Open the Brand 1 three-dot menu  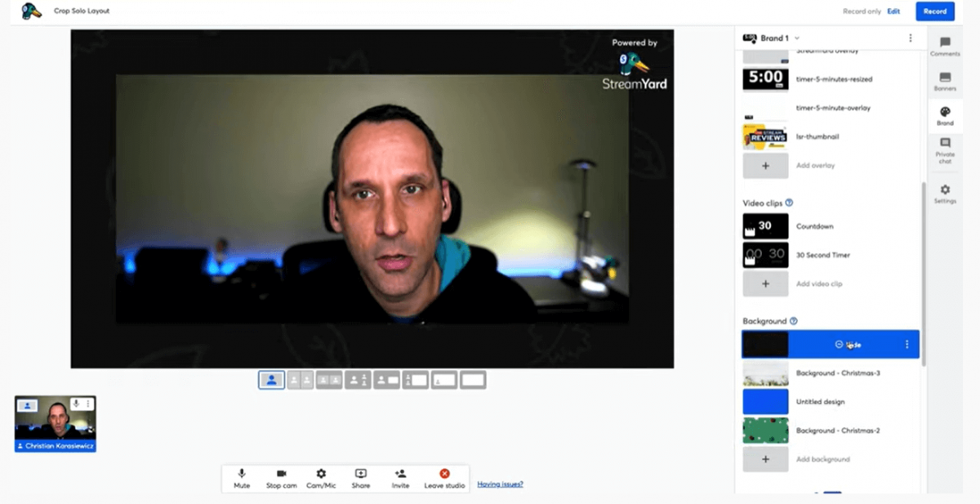point(911,38)
